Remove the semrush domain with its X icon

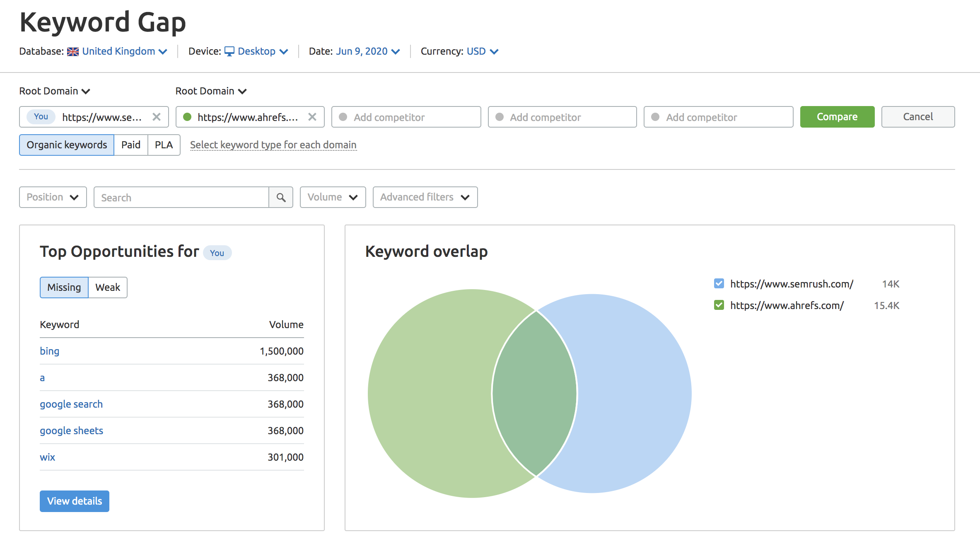tap(157, 117)
